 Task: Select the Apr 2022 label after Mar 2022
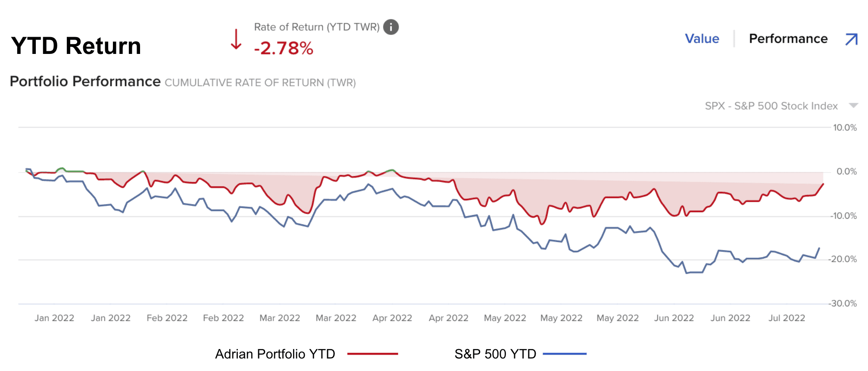point(392,318)
